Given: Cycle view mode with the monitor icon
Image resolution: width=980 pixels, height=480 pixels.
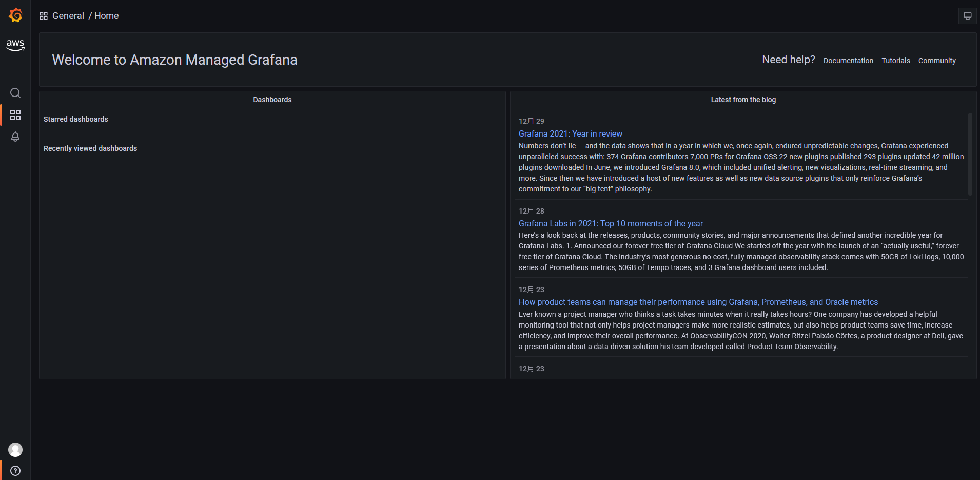Looking at the screenshot, I should [967, 16].
